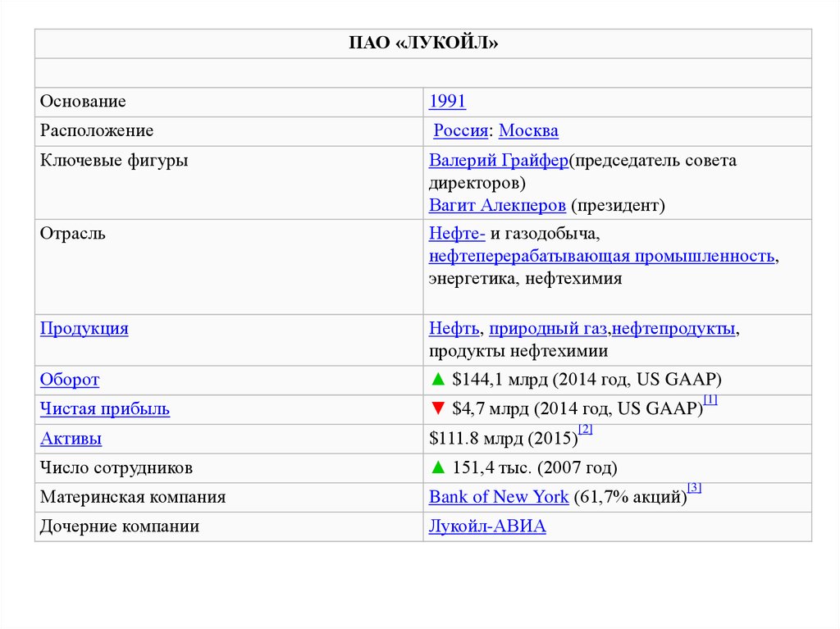Image resolution: width=840 pixels, height=629 pixels.
Task: Follow the Активы link
Action: (x=71, y=439)
